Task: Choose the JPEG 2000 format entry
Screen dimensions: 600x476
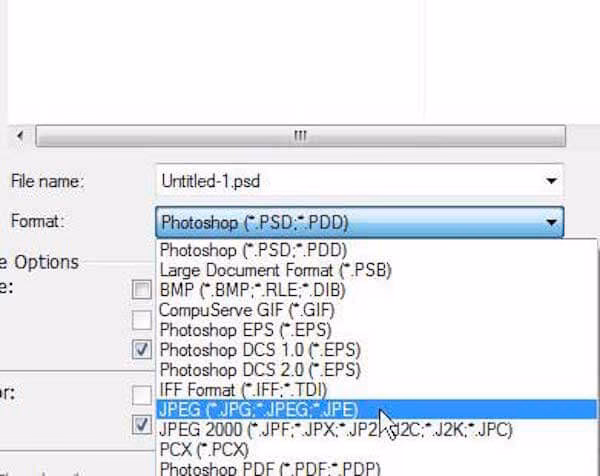Action: (376, 429)
